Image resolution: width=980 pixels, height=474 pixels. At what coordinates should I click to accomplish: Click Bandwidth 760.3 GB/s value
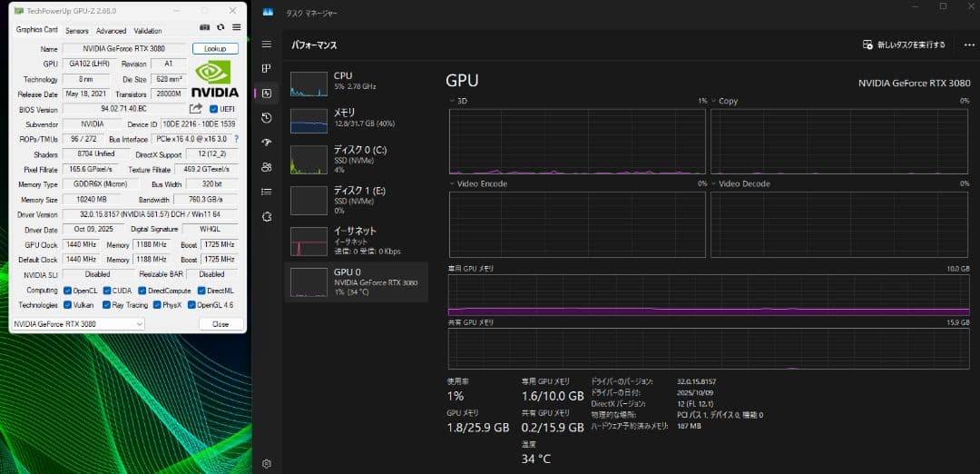pyautogui.click(x=205, y=200)
